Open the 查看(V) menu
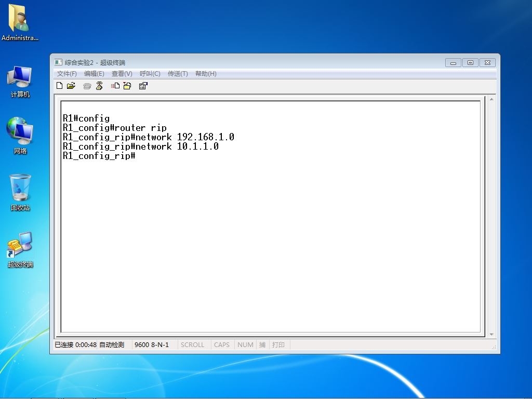Image resolution: width=532 pixels, height=399 pixels. pos(122,74)
